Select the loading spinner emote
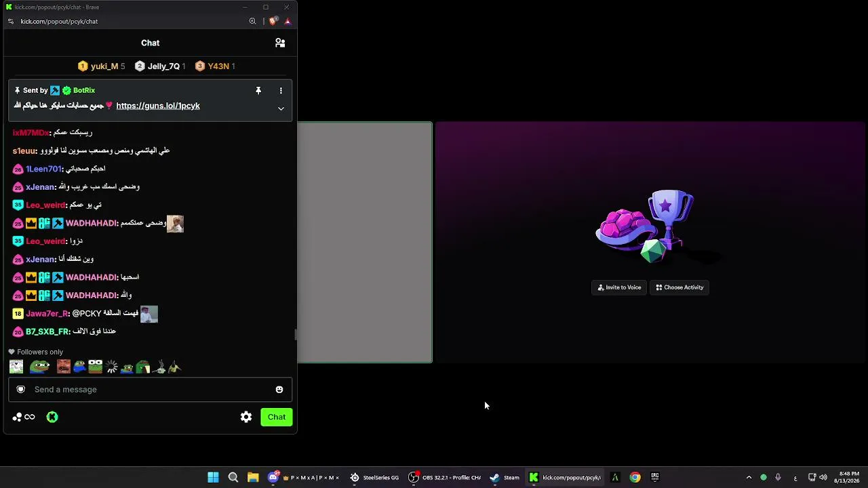Screen dimensions: 868x488 click(x=112, y=367)
